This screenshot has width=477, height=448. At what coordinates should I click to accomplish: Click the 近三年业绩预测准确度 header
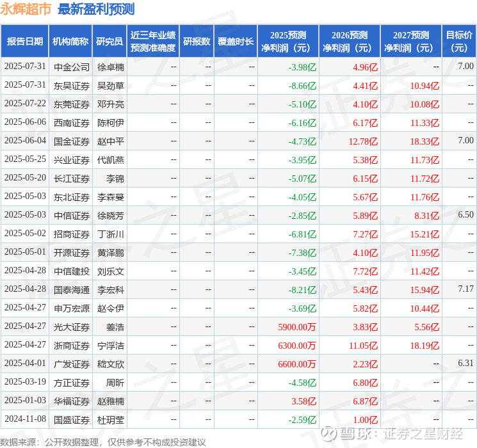[x=153, y=42]
